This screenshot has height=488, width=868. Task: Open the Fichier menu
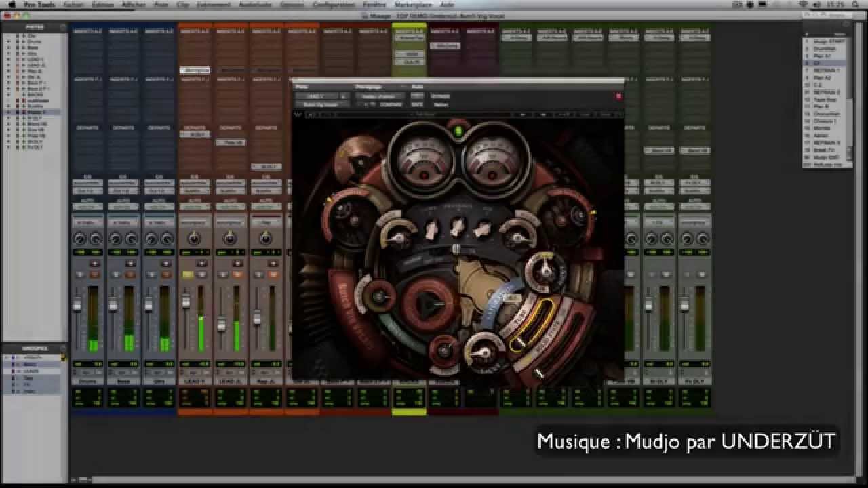tap(73, 5)
